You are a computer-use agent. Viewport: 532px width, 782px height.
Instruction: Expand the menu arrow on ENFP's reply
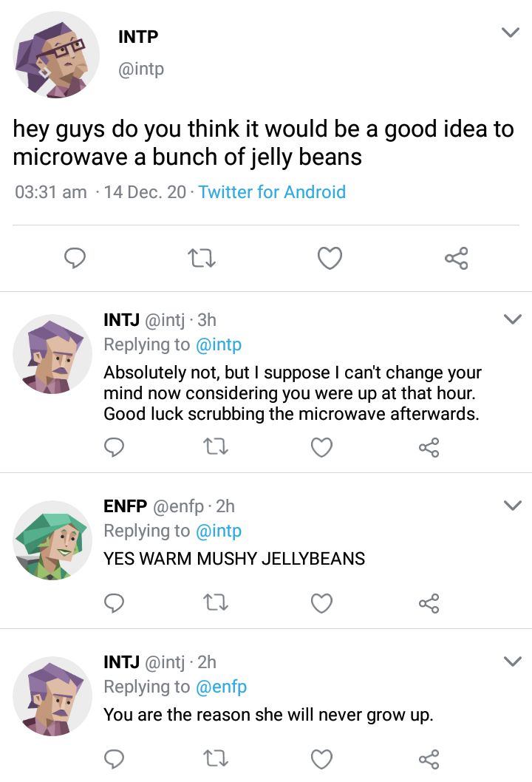tap(512, 506)
